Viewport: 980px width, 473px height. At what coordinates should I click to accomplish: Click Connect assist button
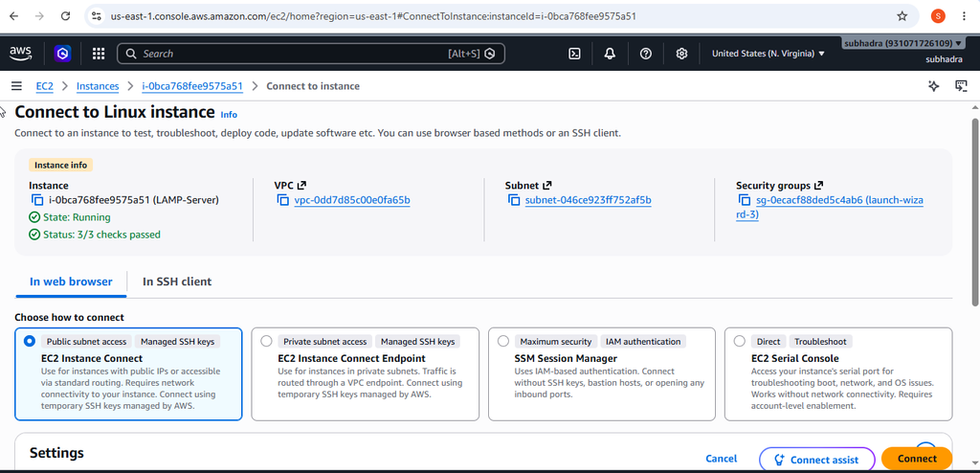click(817, 460)
